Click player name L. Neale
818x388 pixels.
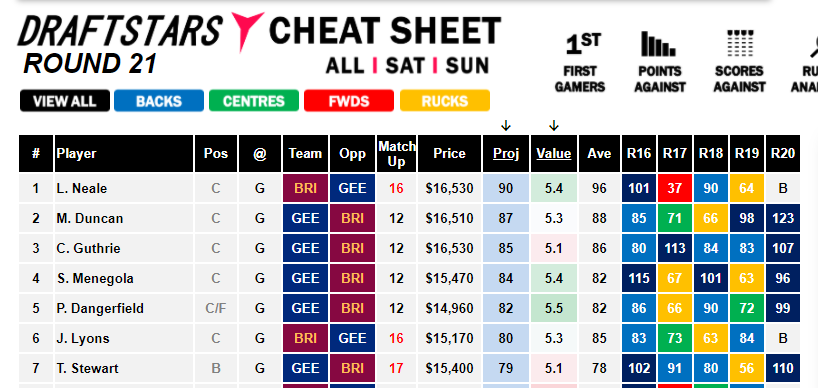click(x=82, y=188)
